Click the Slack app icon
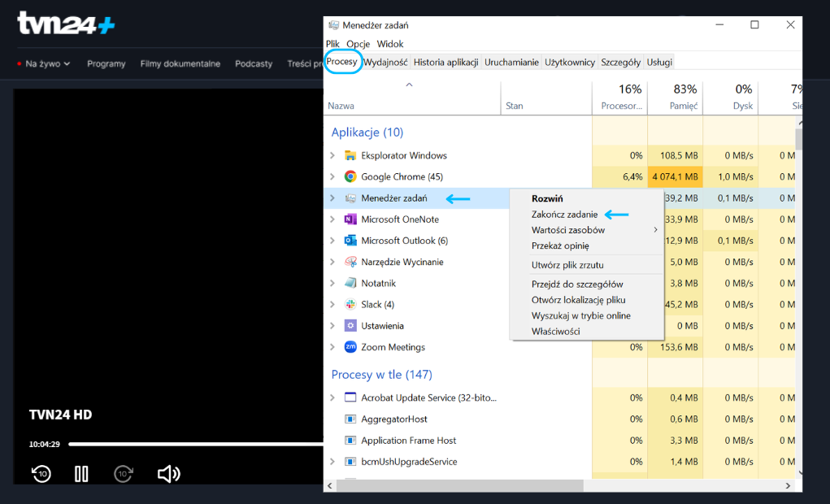Screen dimensions: 830x504 tap(350, 304)
